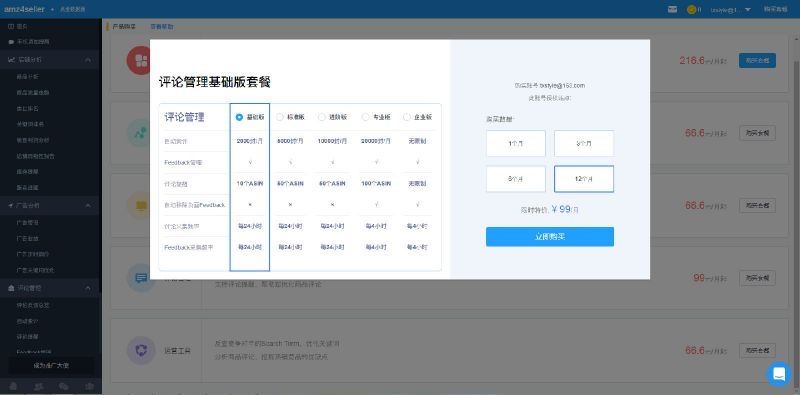Open the 广告数据 sidebar item
Screen dimensions: 800x395
pos(28,238)
